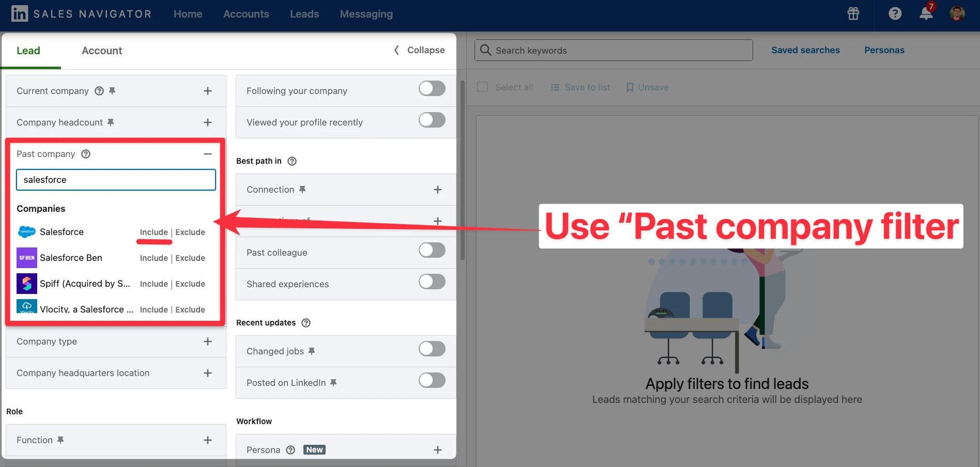Image resolution: width=980 pixels, height=467 pixels.
Task: Enable the Shared experiences toggle
Action: tap(432, 282)
